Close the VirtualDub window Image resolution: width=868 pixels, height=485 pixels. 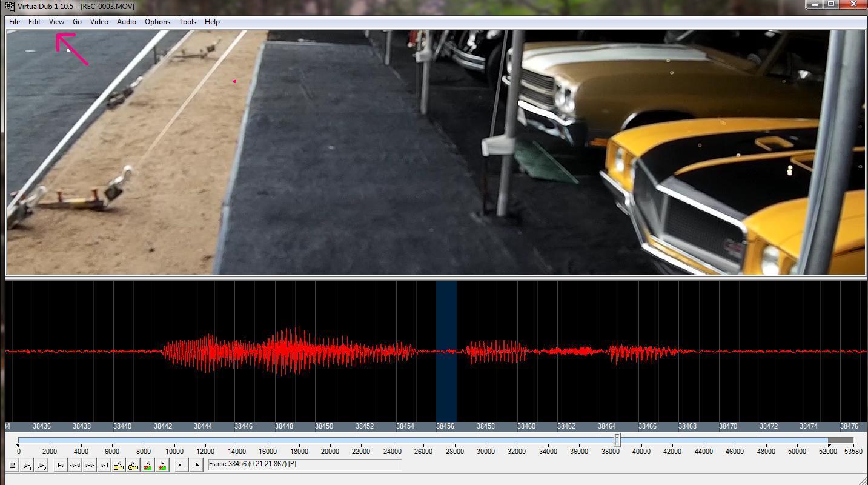(x=854, y=4)
